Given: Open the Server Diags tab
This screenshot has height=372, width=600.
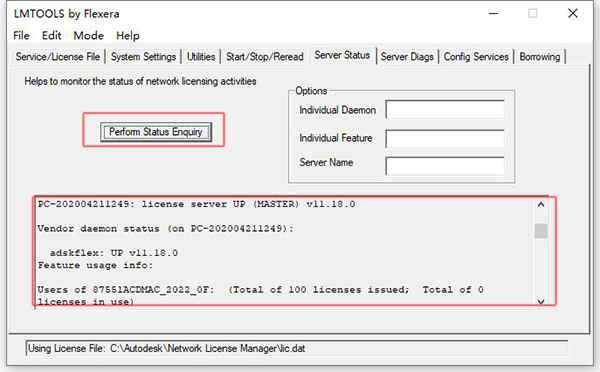Looking at the screenshot, I should pyautogui.click(x=407, y=57).
